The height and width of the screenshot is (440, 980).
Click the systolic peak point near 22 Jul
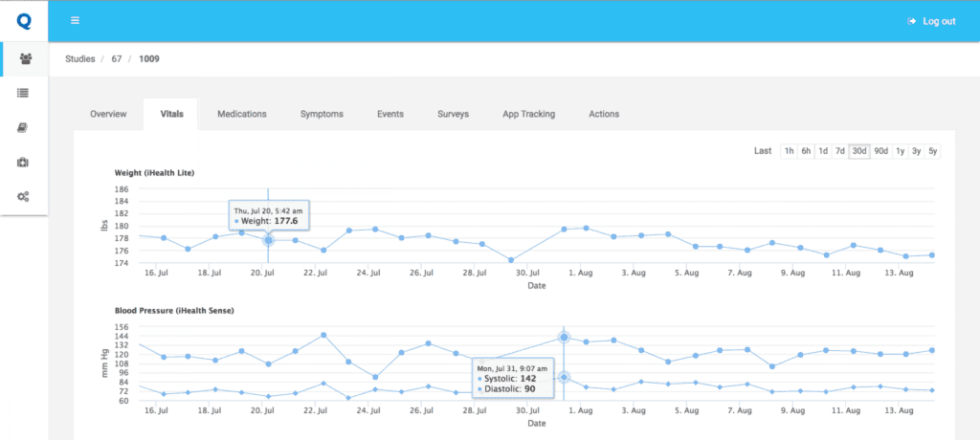coord(323,335)
